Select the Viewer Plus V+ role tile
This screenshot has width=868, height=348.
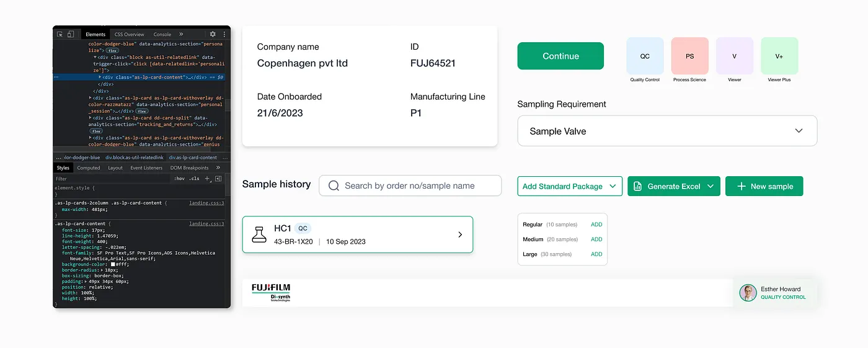pos(779,56)
